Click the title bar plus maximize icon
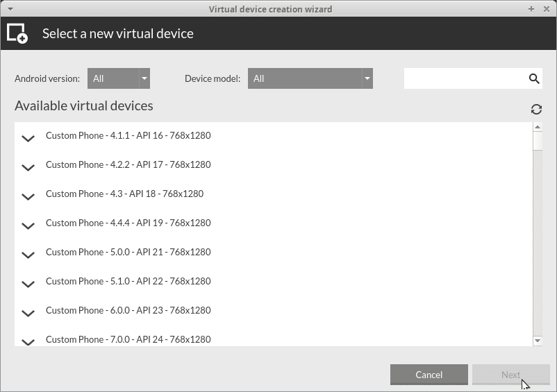This screenshot has height=392, width=557. tap(531, 9)
